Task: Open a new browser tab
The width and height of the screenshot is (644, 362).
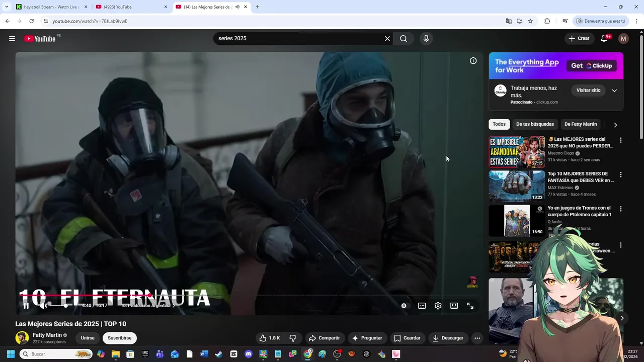Action: (258, 7)
